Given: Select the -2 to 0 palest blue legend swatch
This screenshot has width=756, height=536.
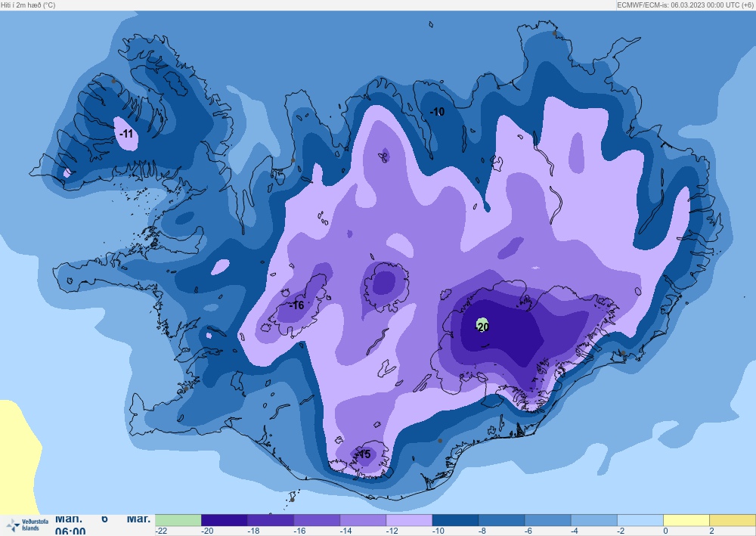Looking at the screenshot, I should 641,520.
